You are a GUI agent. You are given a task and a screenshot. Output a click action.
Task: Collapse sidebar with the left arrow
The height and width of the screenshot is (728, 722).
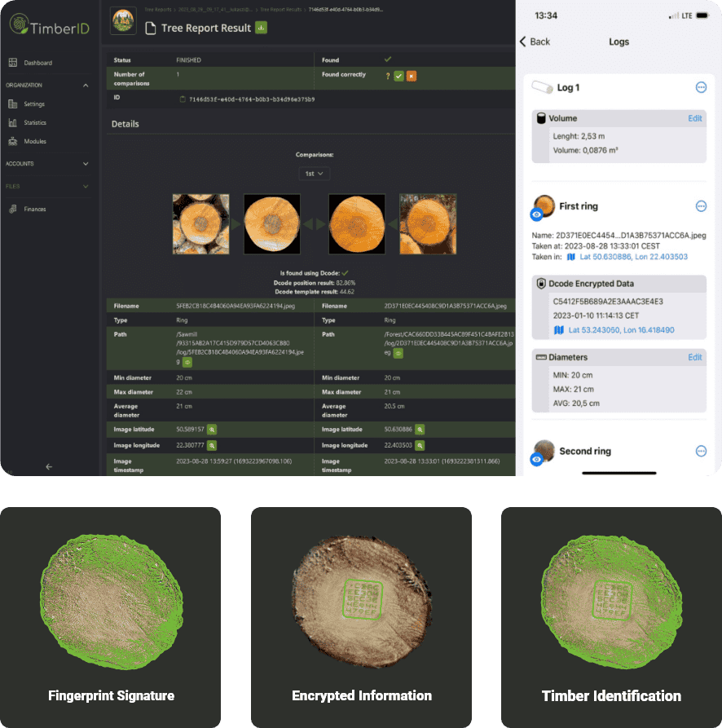[49, 466]
